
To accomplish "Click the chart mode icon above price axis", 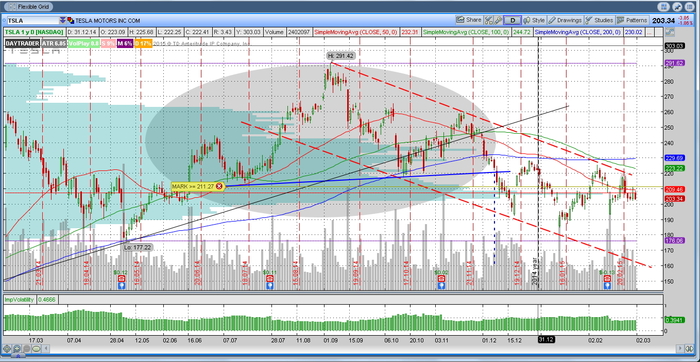I will [x=669, y=32].
